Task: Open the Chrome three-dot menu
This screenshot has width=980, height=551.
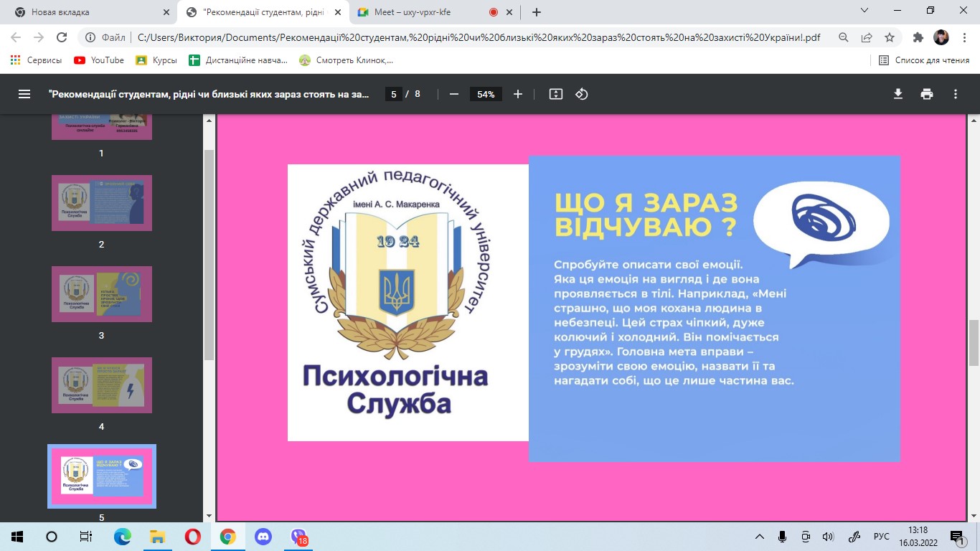Action: [x=964, y=37]
